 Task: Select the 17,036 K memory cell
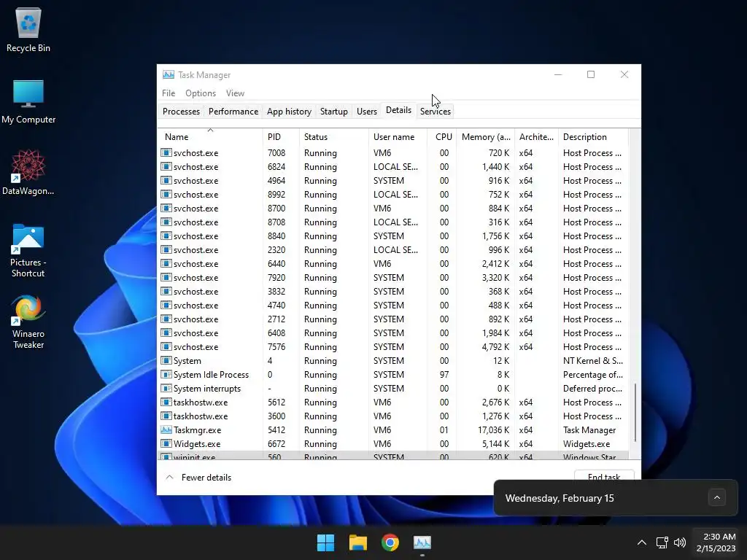[494, 430]
